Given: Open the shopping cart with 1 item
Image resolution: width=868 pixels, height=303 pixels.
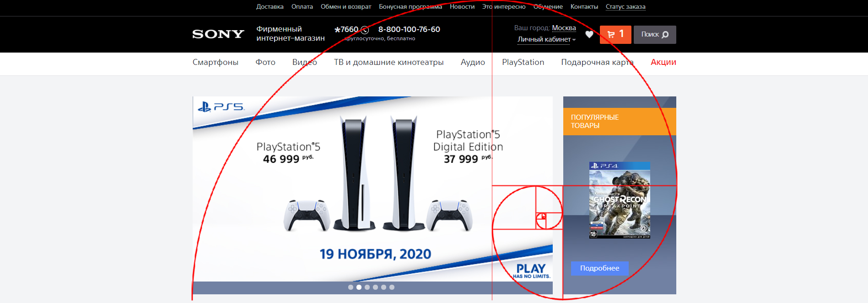Looking at the screenshot, I should click(615, 34).
